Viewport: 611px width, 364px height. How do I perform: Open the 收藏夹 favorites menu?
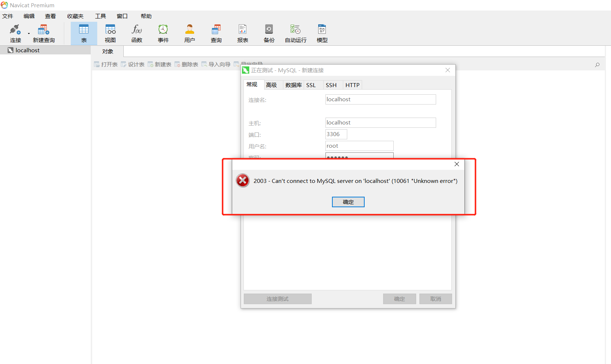point(75,16)
